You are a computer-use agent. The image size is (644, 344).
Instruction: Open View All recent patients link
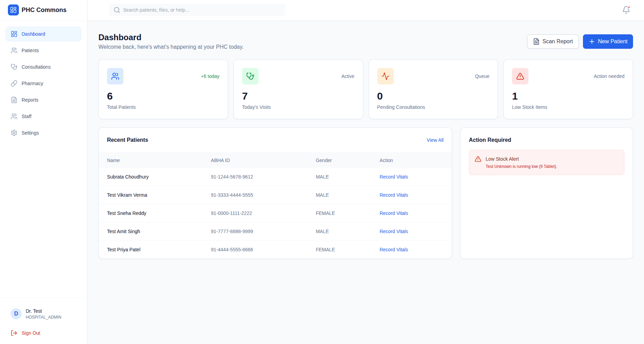pyautogui.click(x=435, y=140)
